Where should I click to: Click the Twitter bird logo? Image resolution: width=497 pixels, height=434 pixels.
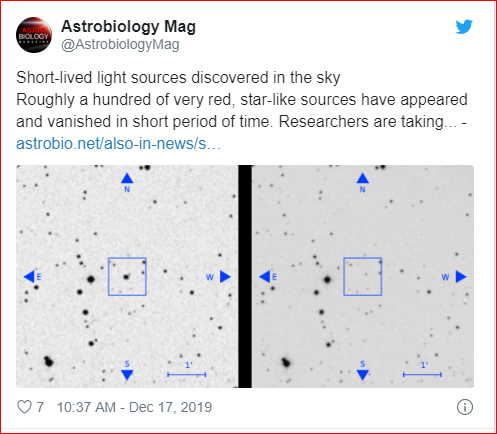(x=464, y=27)
